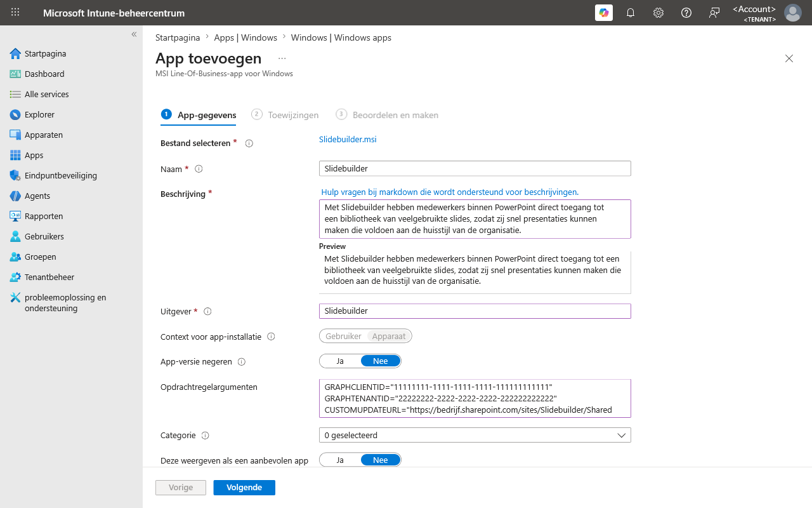Click the Opdrachtregelargumenten text box

pyautogui.click(x=475, y=398)
